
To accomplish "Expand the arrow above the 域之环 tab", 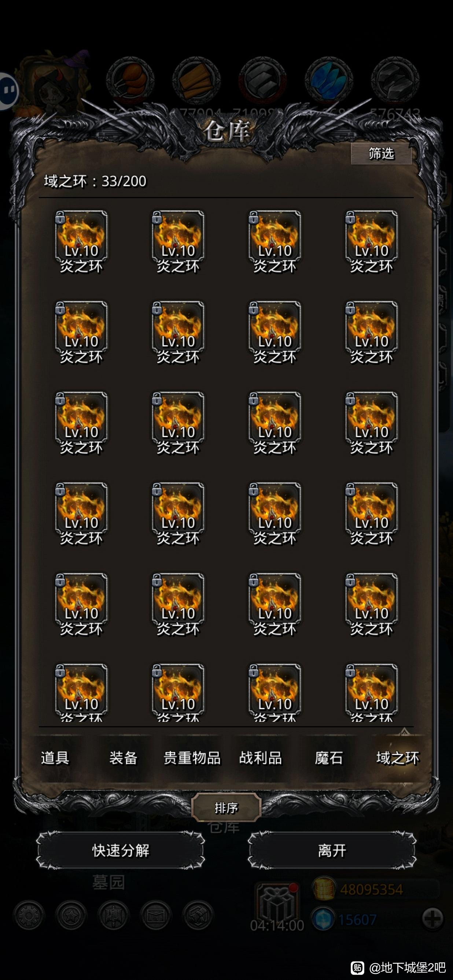I will coord(404,731).
